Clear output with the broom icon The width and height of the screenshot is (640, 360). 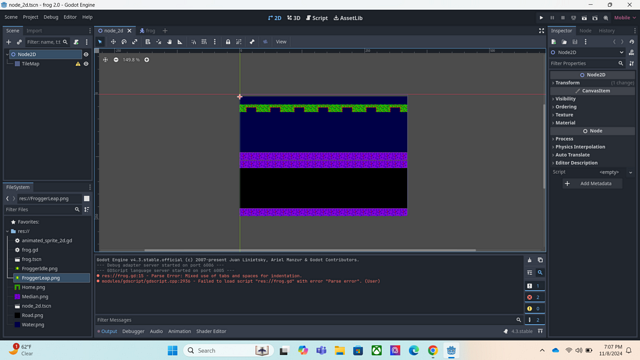529,260
